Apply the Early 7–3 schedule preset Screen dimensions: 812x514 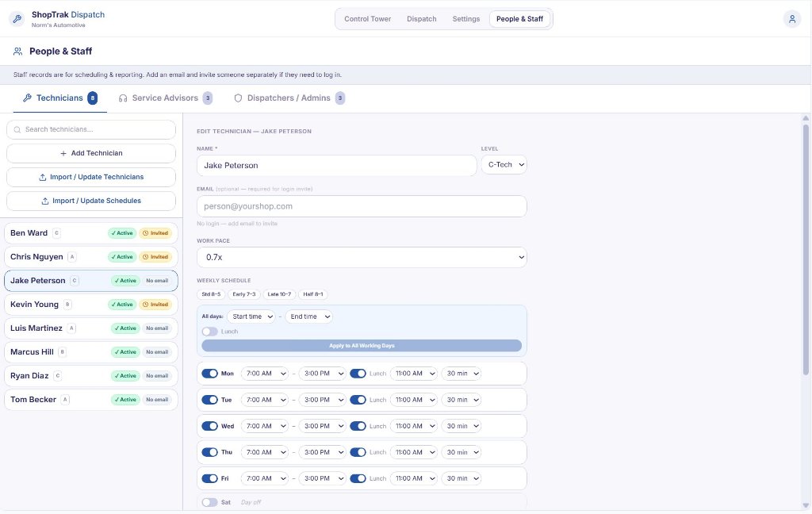[x=244, y=294]
